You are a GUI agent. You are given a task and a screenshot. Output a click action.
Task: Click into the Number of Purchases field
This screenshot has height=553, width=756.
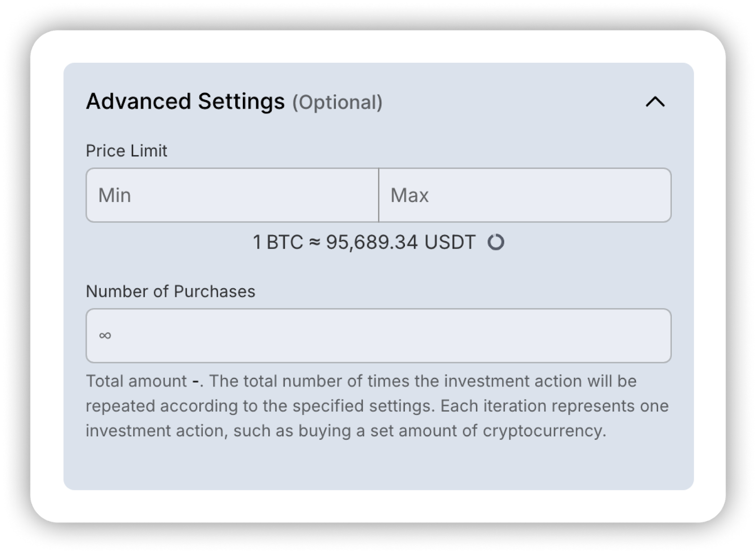(378, 336)
